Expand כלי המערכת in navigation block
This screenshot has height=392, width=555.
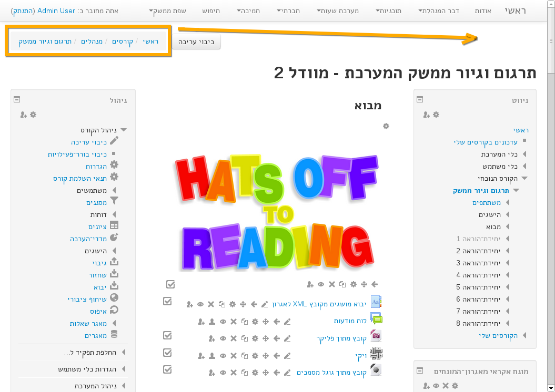[x=524, y=154]
